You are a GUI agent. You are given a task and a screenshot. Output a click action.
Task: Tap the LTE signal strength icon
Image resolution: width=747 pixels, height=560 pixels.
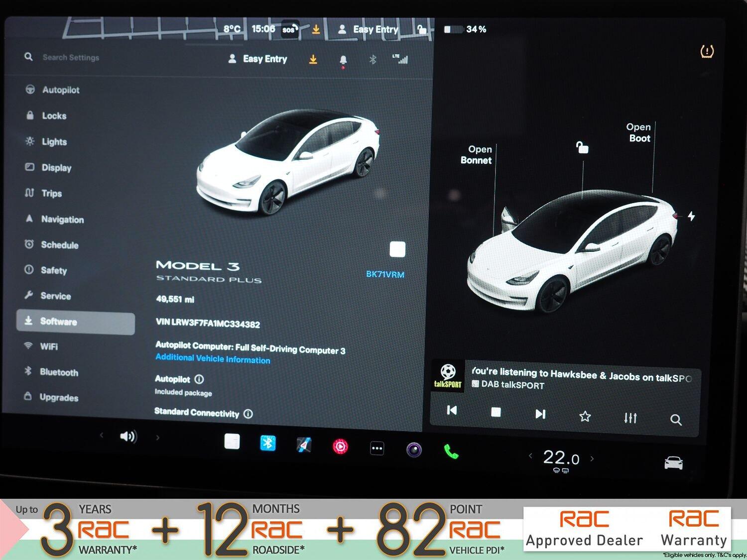click(x=400, y=59)
